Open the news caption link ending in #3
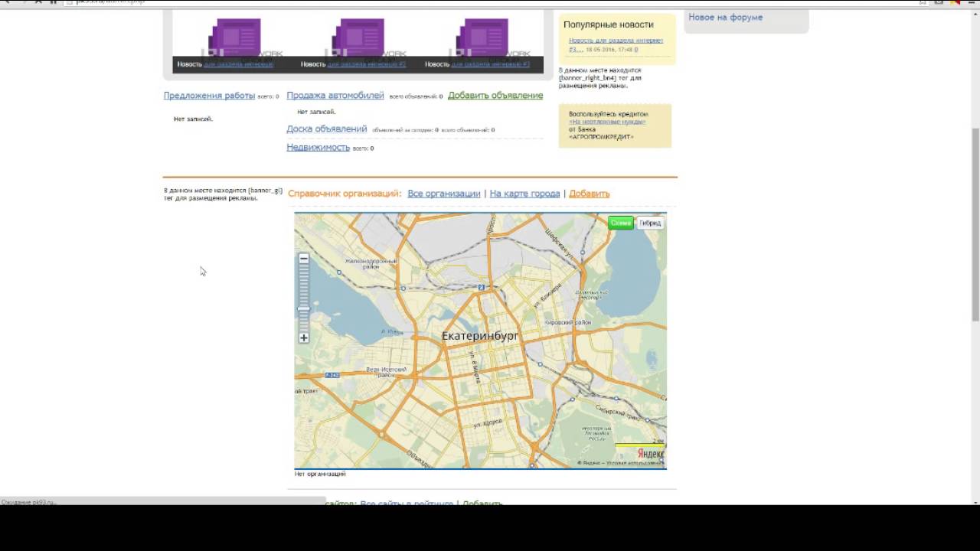Image resolution: width=980 pixels, height=551 pixels. click(x=491, y=64)
